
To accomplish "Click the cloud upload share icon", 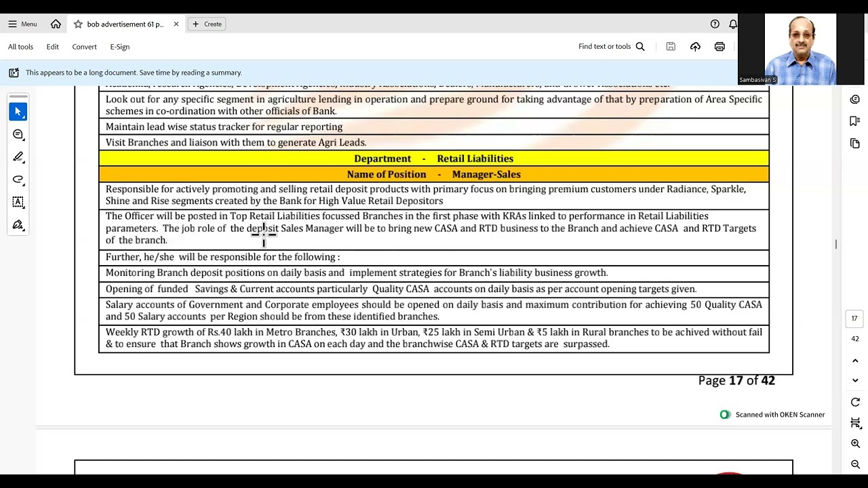I will coord(695,47).
